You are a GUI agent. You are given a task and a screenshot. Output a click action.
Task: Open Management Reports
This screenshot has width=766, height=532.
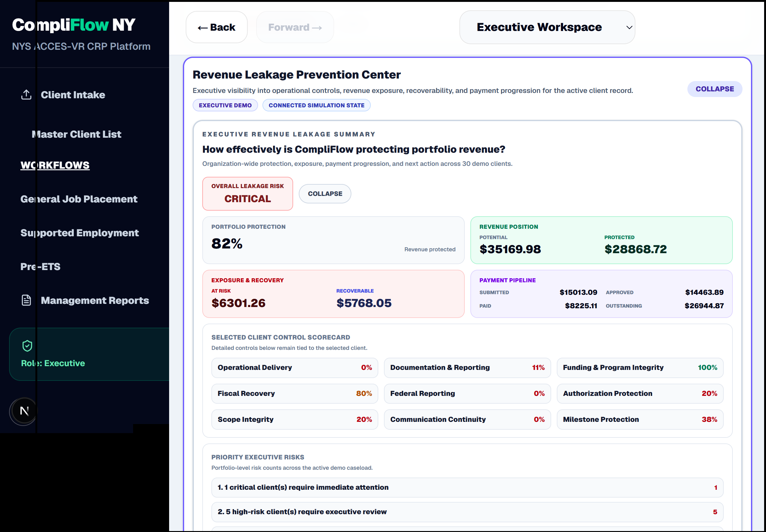[95, 300]
